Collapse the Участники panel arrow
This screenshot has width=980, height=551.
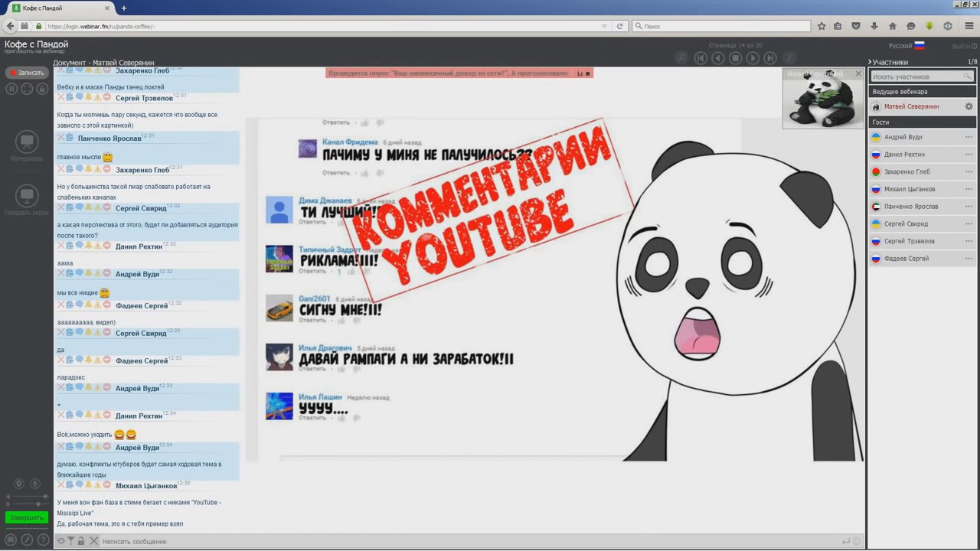(871, 62)
